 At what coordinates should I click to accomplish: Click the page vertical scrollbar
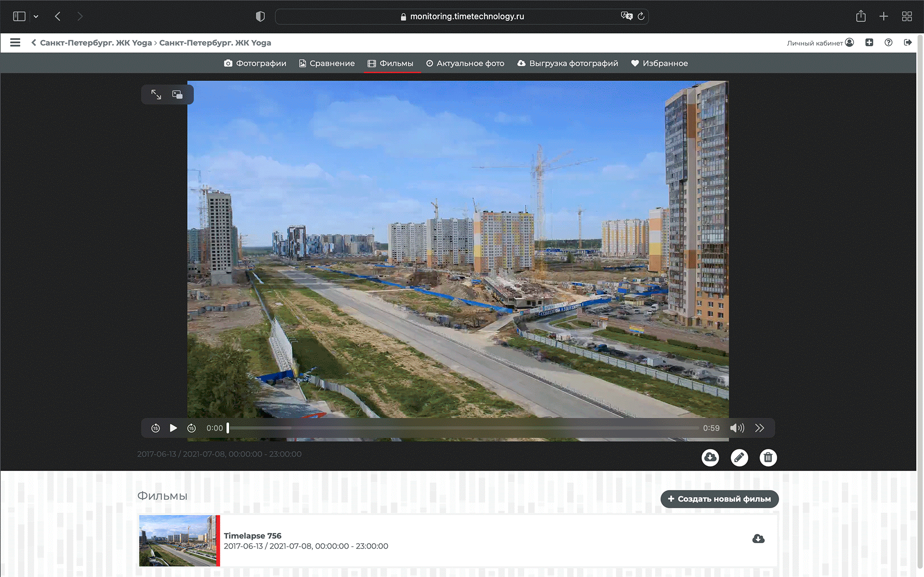point(920,301)
